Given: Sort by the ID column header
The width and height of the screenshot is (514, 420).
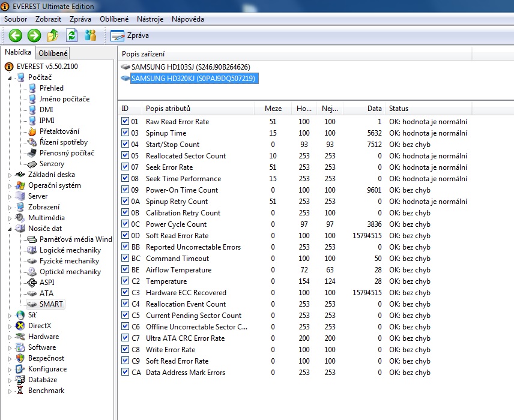Looking at the screenshot, I should (x=130, y=109).
